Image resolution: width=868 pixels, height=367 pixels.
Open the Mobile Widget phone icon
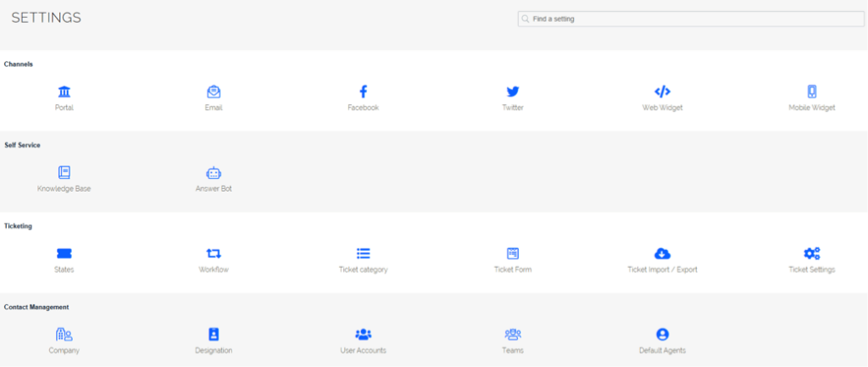point(811,92)
